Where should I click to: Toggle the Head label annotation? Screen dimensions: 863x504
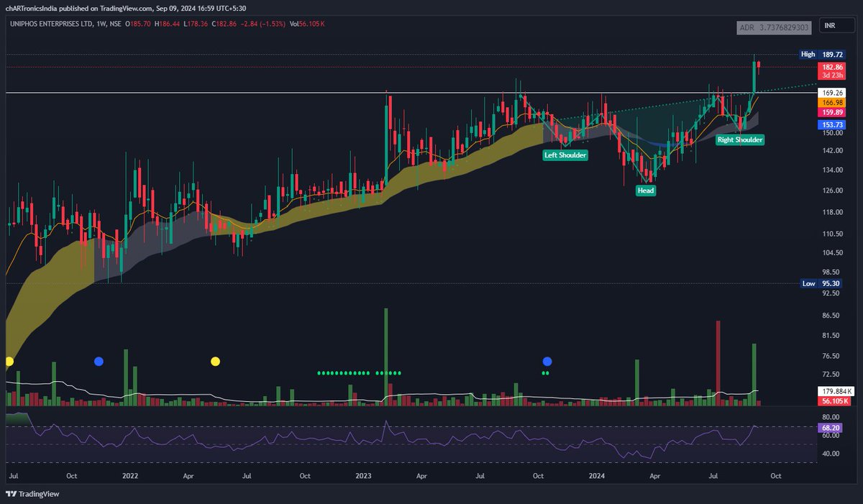point(645,191)
